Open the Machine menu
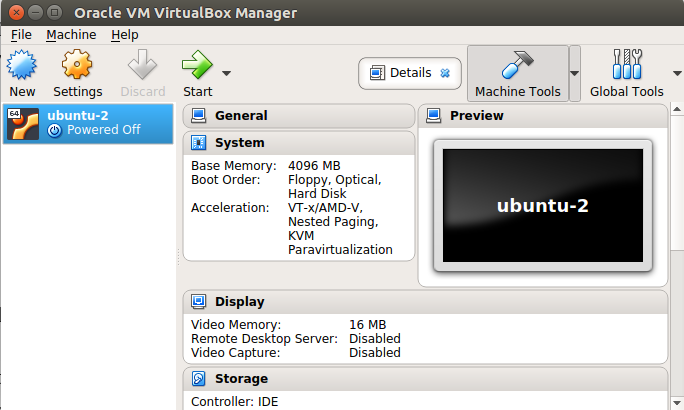The image size is (684, 410). (71, 34)
